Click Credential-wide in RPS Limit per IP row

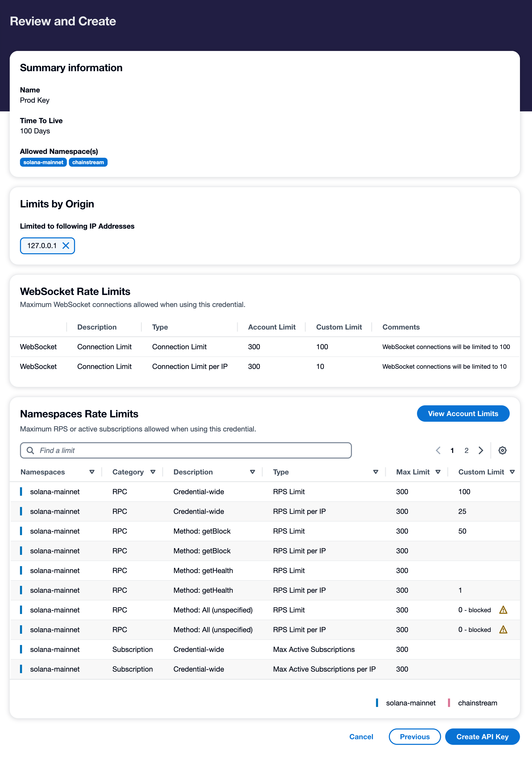point(199,511)
